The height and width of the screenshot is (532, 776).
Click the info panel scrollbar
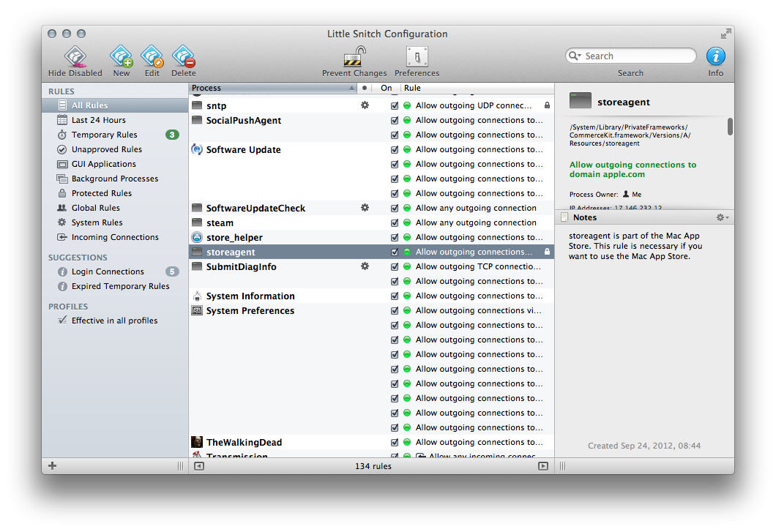[x=730, y=126]
